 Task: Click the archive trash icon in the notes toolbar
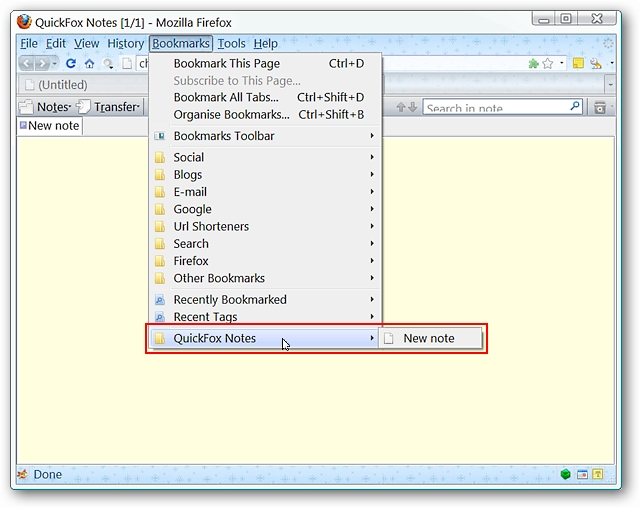[x=600, y=108]
